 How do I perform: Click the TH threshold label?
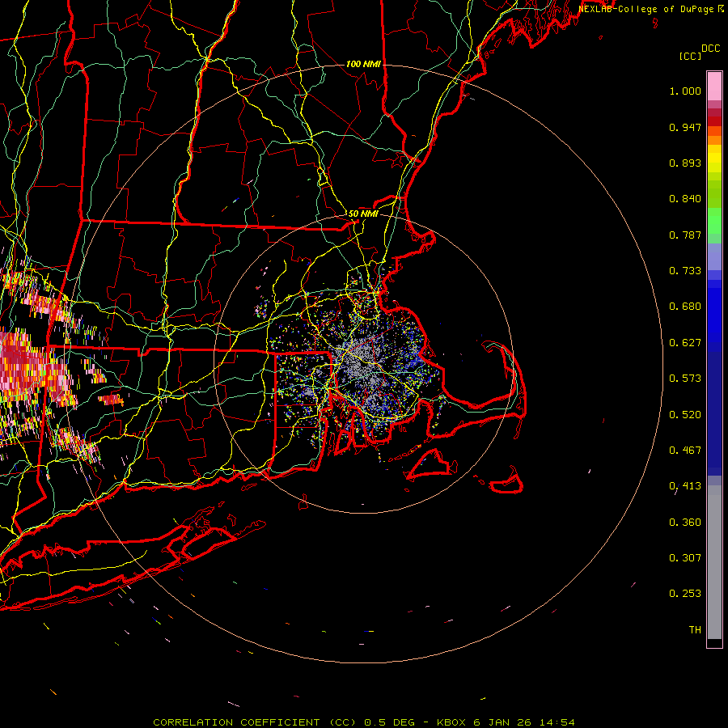[695, 630]
